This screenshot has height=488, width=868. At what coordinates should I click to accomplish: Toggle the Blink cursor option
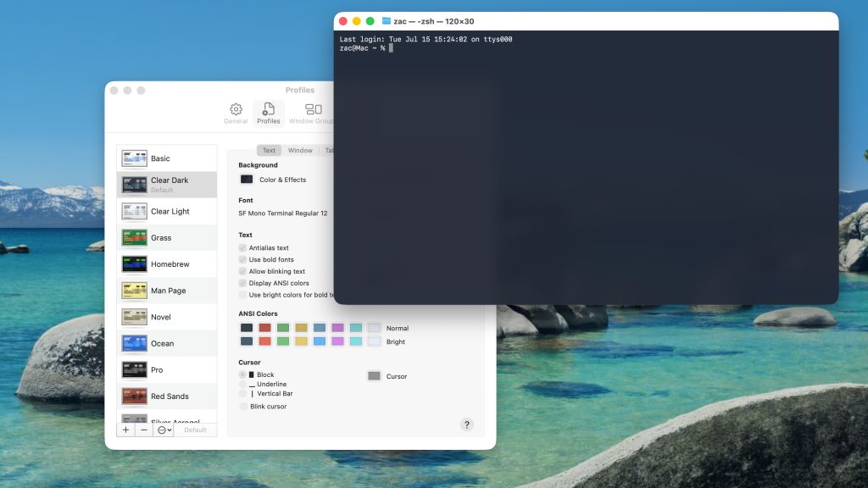[242, 406]
